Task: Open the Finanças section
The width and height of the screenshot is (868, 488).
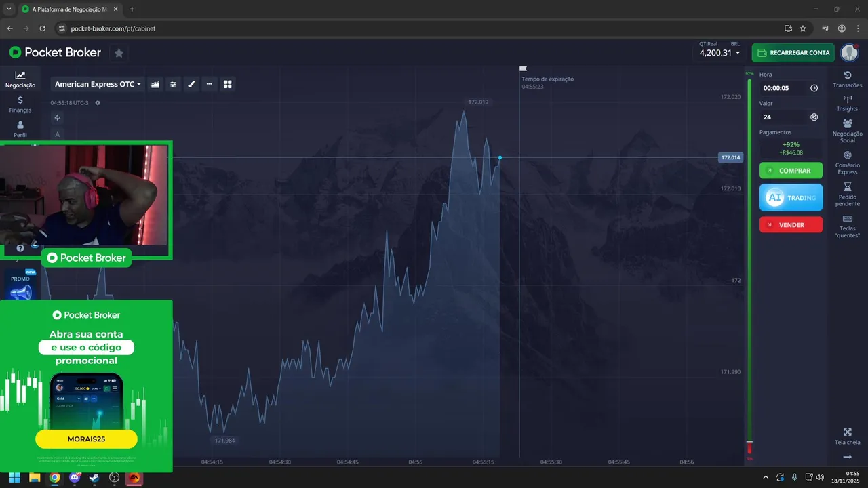Action: coord(20,104)
